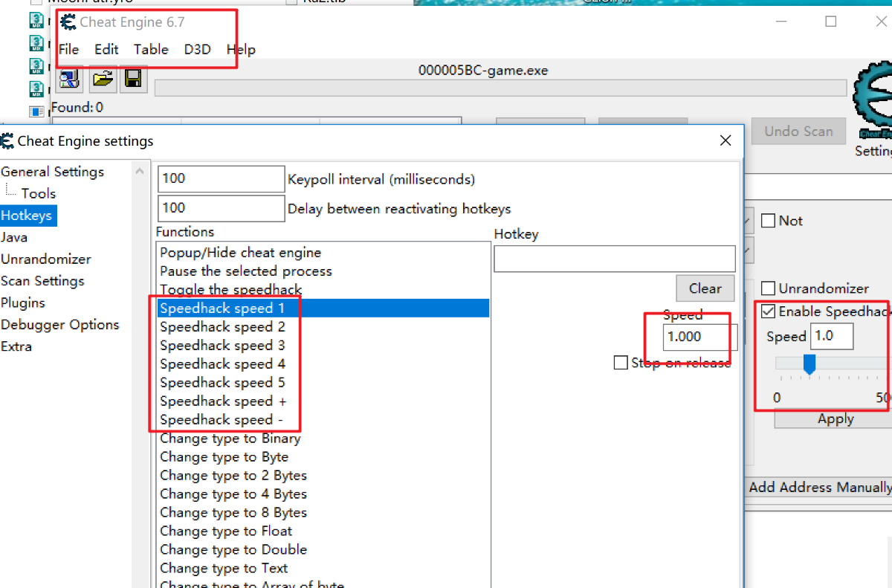The height and width of the screenshot is (588, 892).
Task: Select Tools under General Settings
Action: [39, 193]
